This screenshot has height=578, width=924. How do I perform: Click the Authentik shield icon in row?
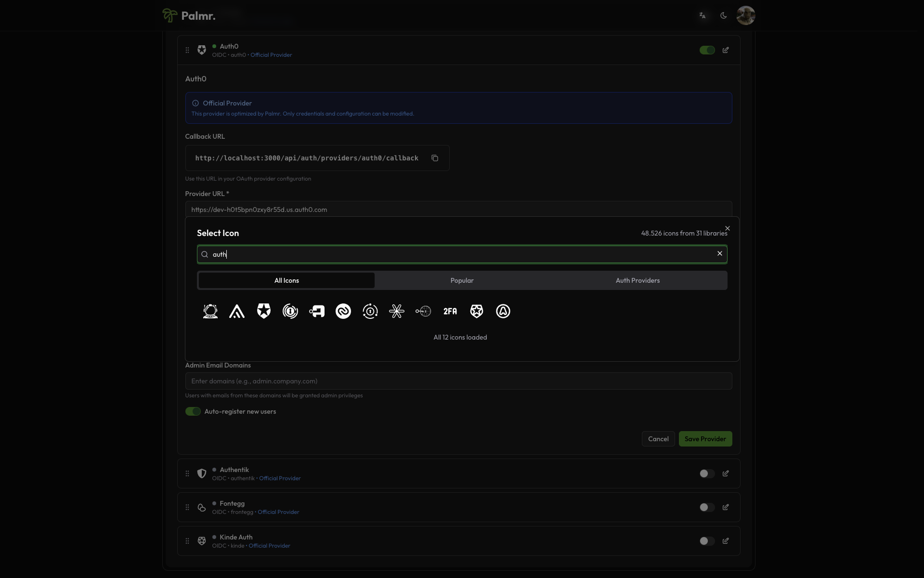coord(202,473)
